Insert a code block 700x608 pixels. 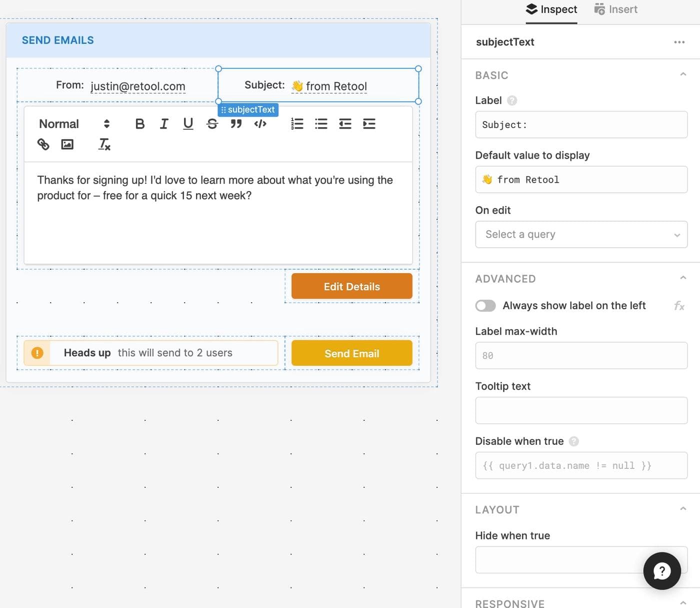(x=260, y=124)
